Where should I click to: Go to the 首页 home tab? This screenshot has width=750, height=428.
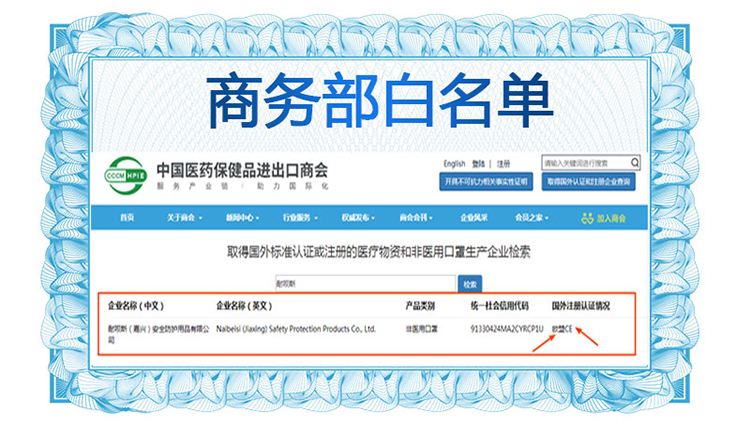pyautogui.click(x=127, y=218)
